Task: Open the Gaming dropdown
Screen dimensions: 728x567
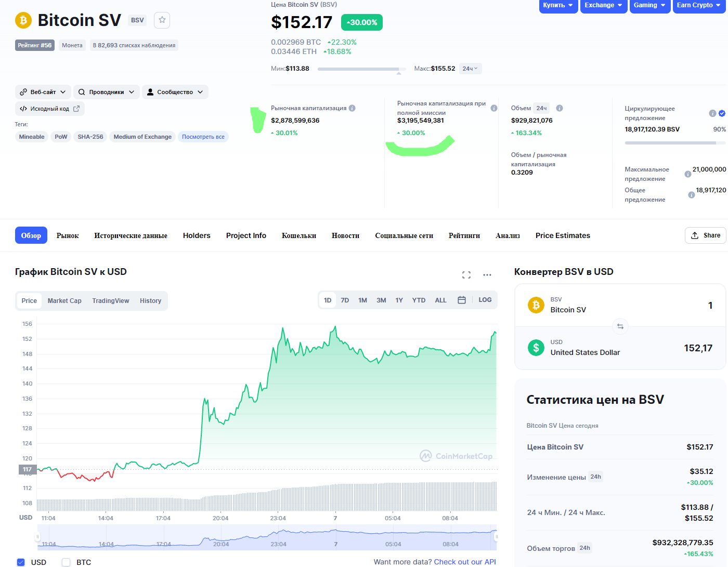Action: coord(650,6)
